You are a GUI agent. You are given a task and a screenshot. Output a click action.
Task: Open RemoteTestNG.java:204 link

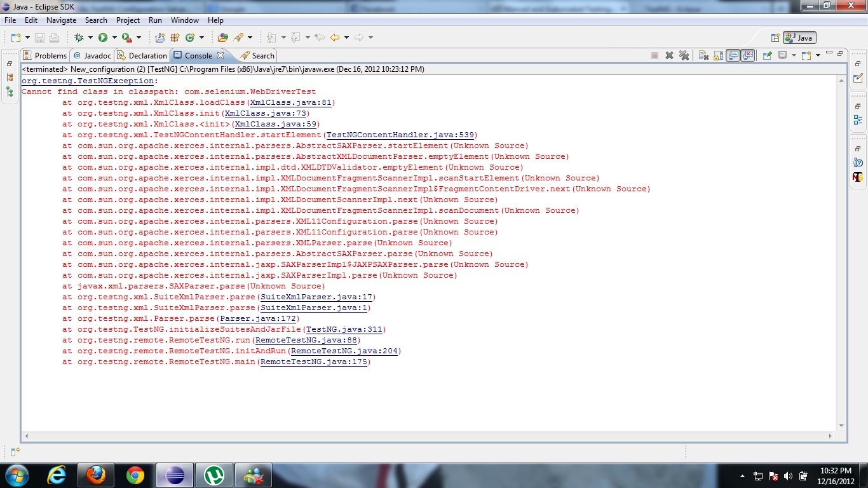(343, 351)
